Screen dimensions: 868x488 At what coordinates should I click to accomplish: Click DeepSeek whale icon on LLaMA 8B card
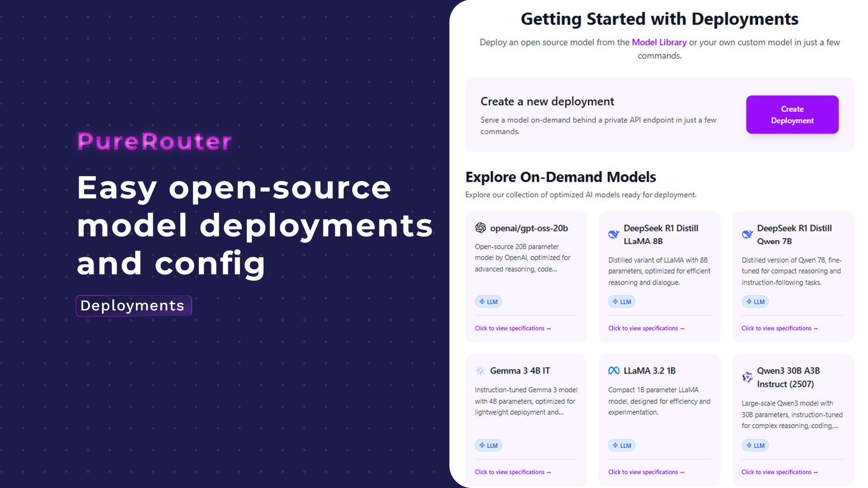point(613,234)
